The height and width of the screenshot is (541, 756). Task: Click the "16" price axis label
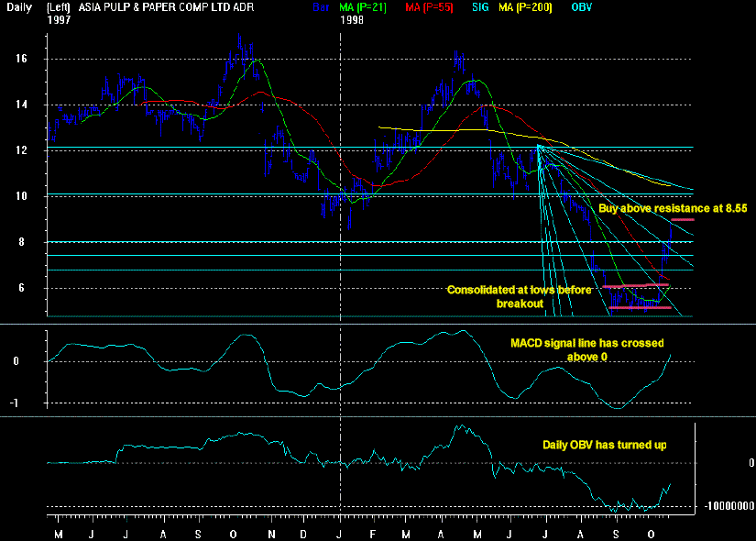tap(21, 59)
